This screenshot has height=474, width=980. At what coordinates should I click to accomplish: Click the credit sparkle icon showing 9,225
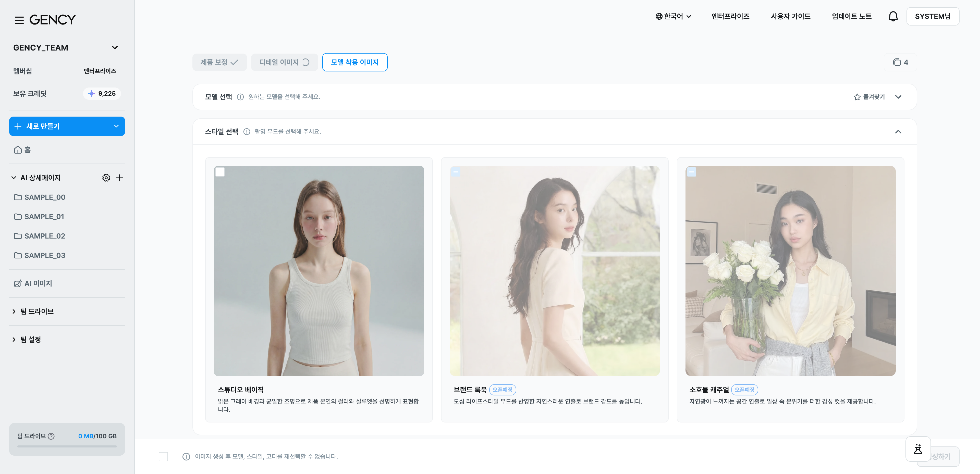(91, 94)
